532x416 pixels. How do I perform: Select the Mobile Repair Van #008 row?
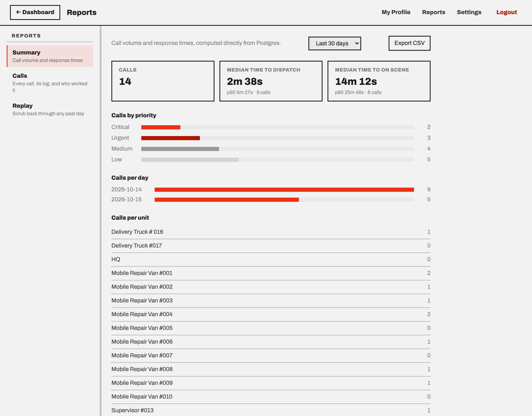click(271, 369)
